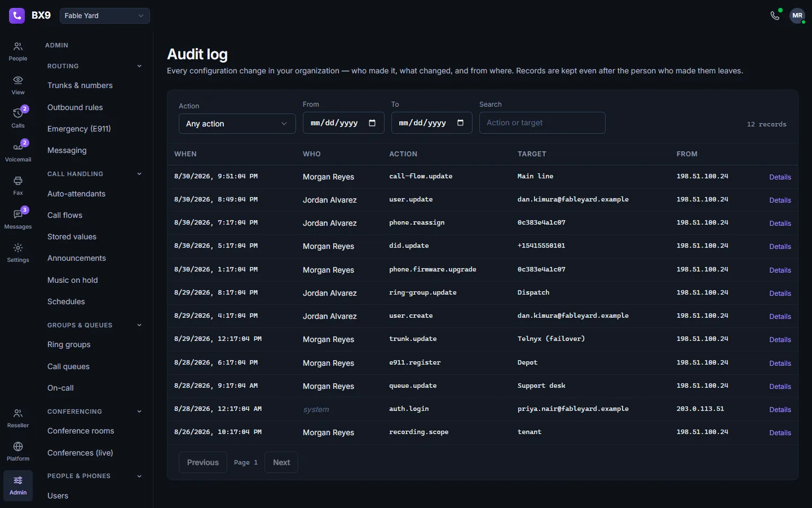View Details for recording.scope row
The width and height of the screenshot is (812, 508).
(780, 433)
